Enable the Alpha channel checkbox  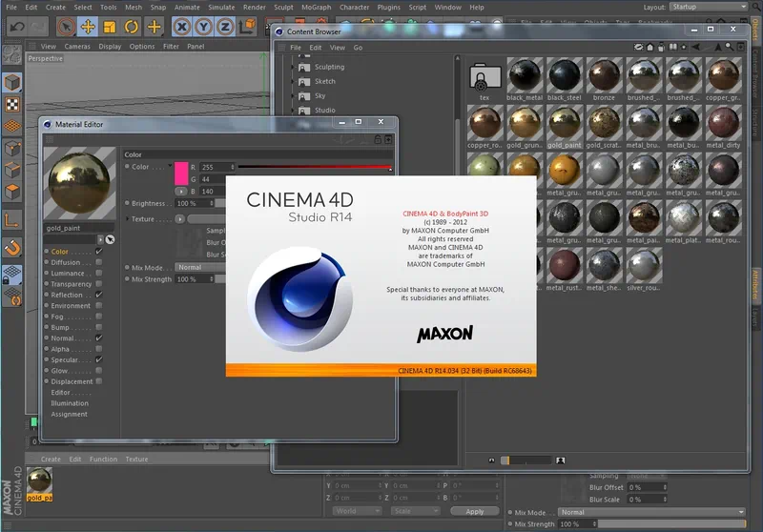[99, 349]
